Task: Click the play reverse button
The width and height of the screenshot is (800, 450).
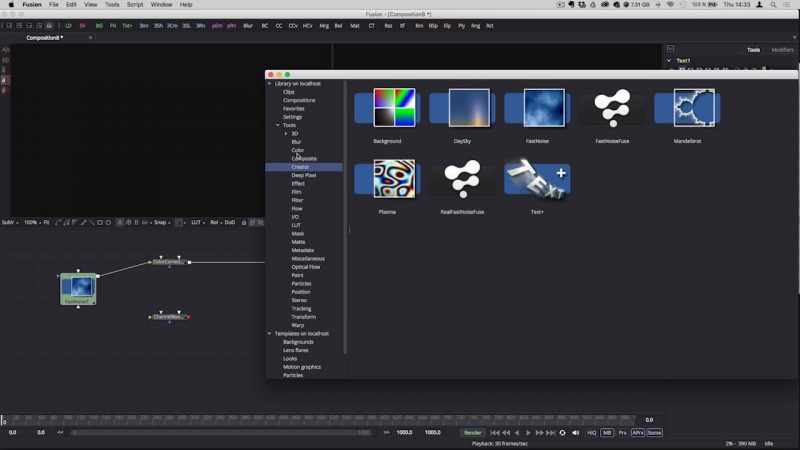Action: click(x=517, y=433)
